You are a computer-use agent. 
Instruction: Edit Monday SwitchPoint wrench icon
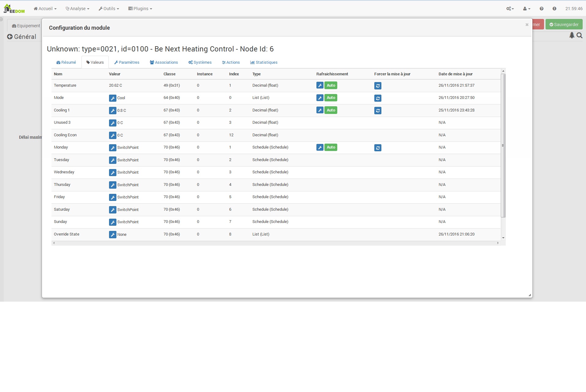(x=113, y=148)
